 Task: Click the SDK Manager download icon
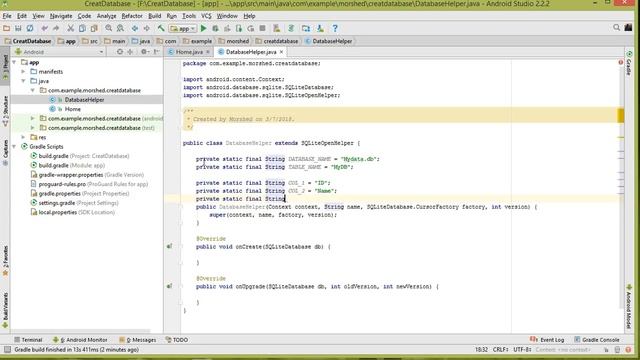click(x=320, y=29)
